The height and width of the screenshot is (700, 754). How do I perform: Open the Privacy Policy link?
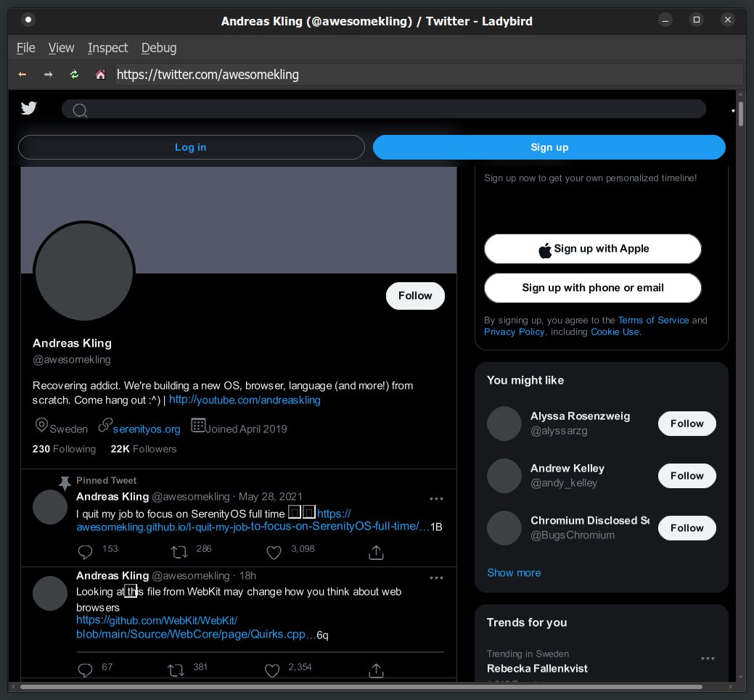(x=514, y=332)
